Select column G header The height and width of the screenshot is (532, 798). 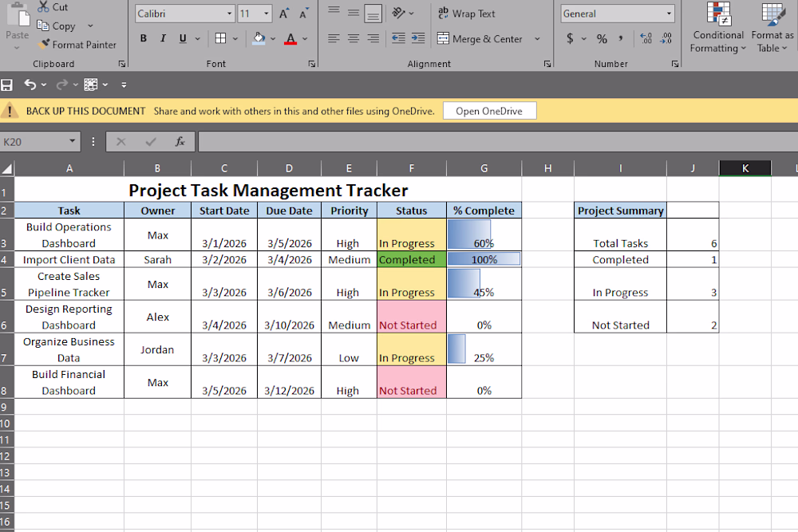(x=484, y=168)
